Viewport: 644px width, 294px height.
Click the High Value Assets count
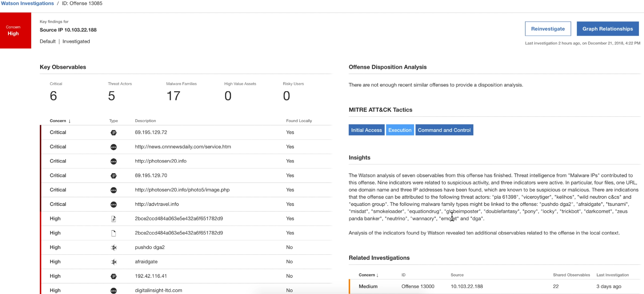228,96
